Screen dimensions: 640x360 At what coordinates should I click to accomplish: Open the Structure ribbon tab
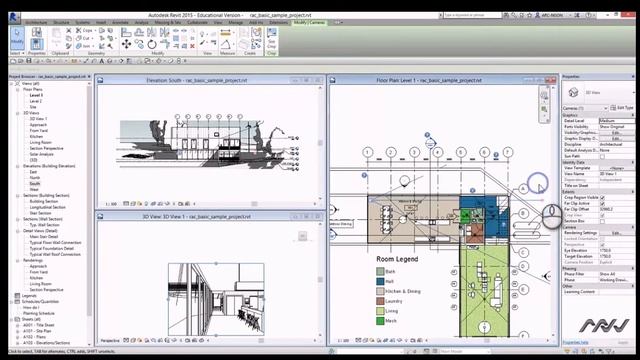[61, 22]
